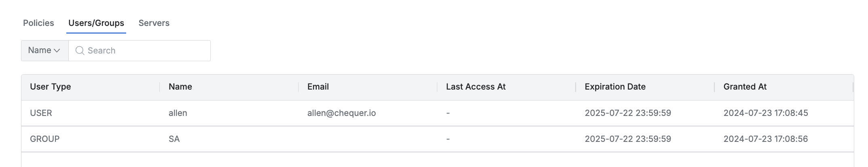Focus the Search text field
This screenshot has height=167, width=868.
click(146, 51)
